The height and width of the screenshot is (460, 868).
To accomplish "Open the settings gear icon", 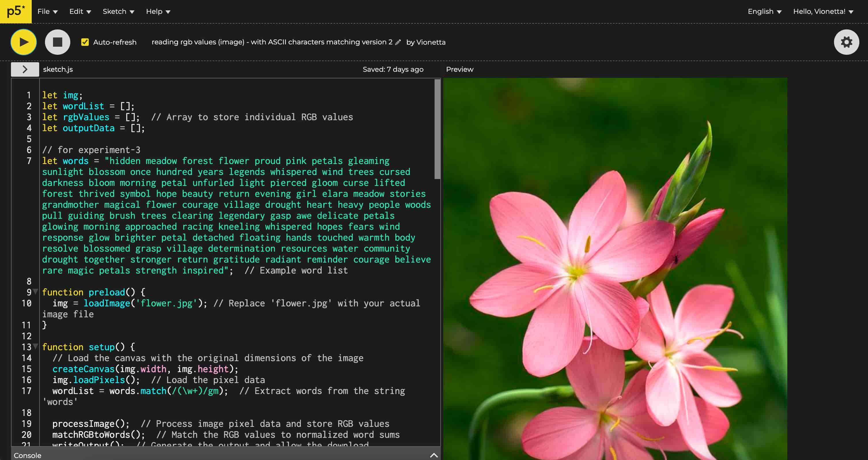I will tap(846, 42).
